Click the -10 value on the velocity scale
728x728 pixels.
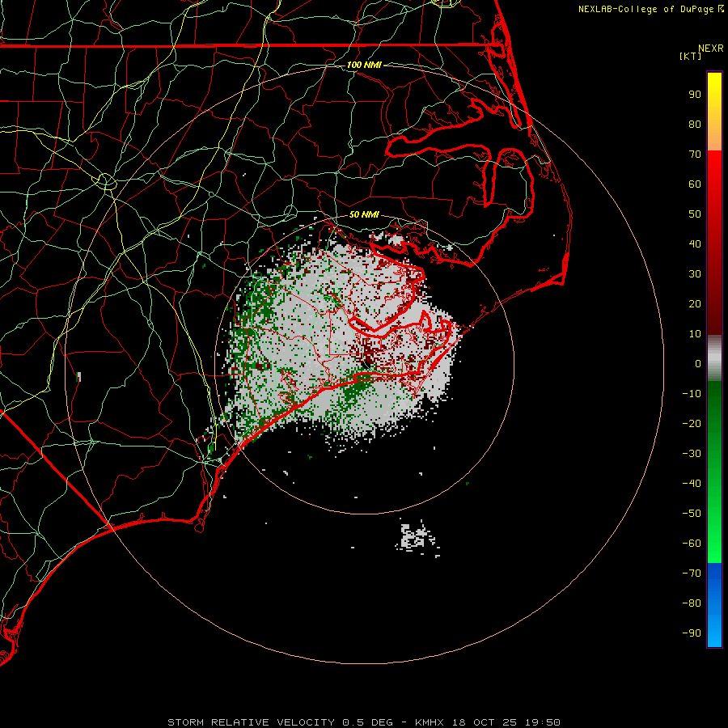692,394
